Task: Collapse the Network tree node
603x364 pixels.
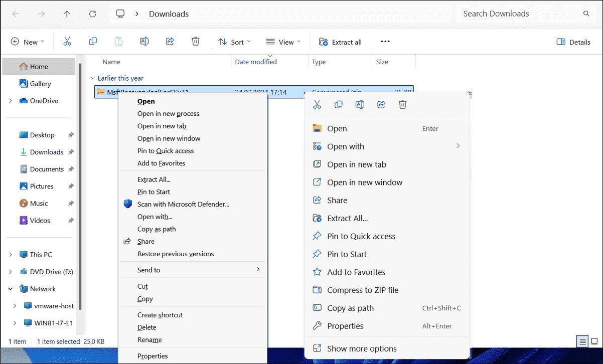Action: click(11, 289)
